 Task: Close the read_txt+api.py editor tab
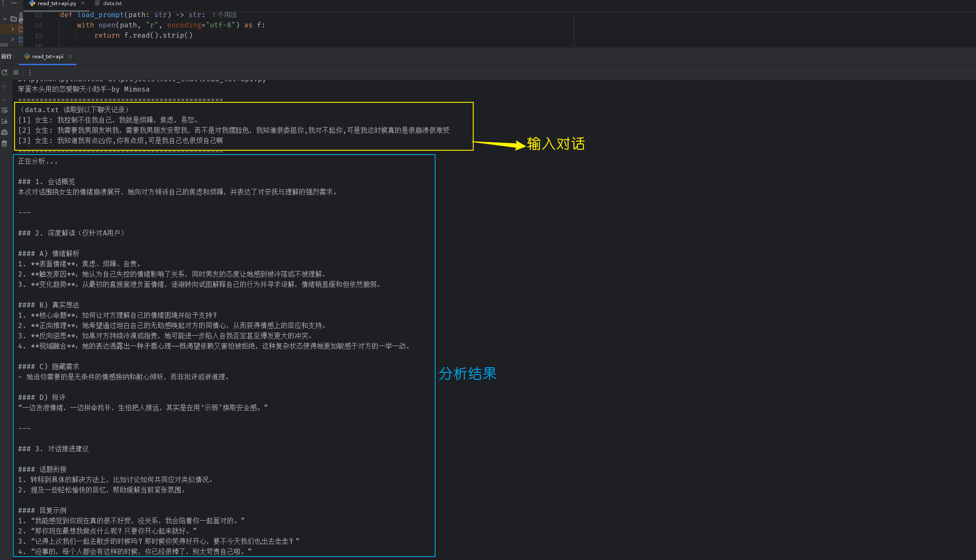83,3
